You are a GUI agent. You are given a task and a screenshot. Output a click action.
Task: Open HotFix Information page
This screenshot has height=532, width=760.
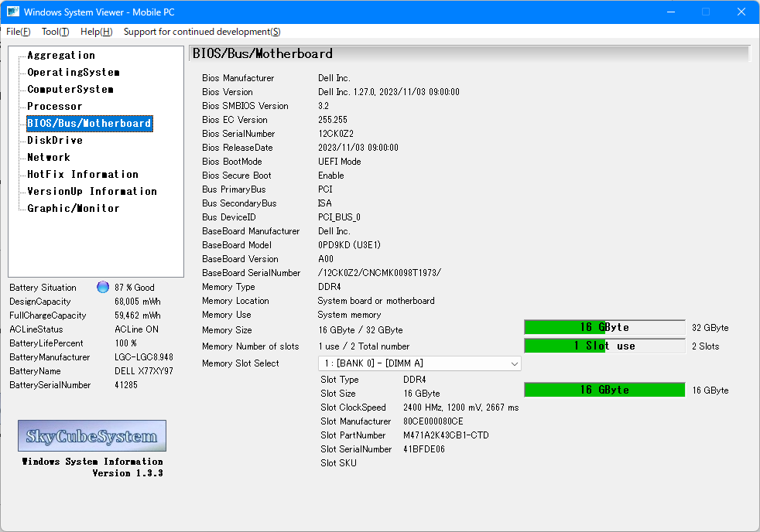83,175
